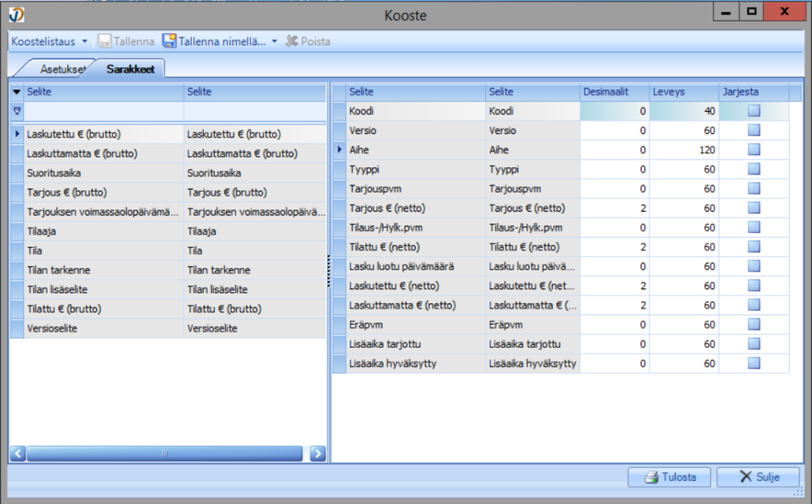Click the printer icon on Tulosta

pyautogui.click(x=652, y=477)
